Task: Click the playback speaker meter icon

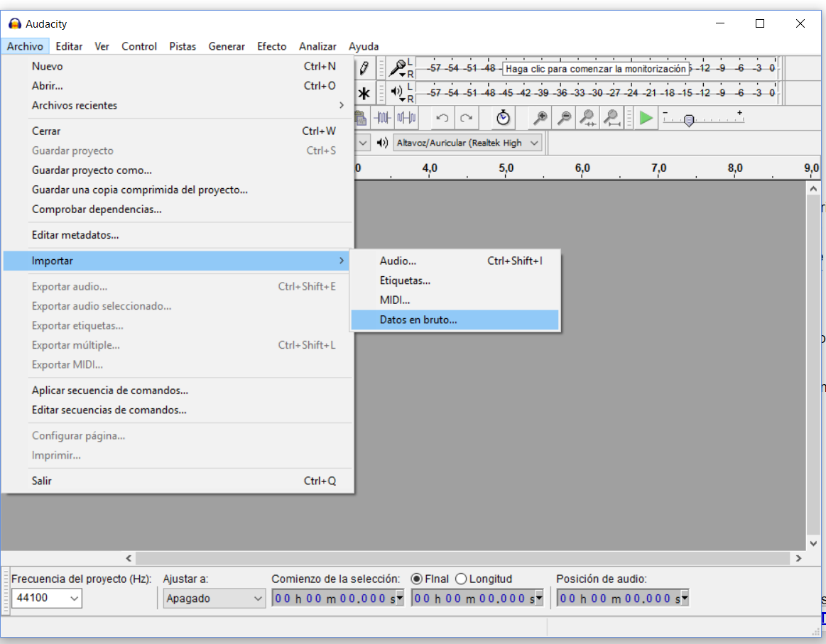Action: coord(397,93)
